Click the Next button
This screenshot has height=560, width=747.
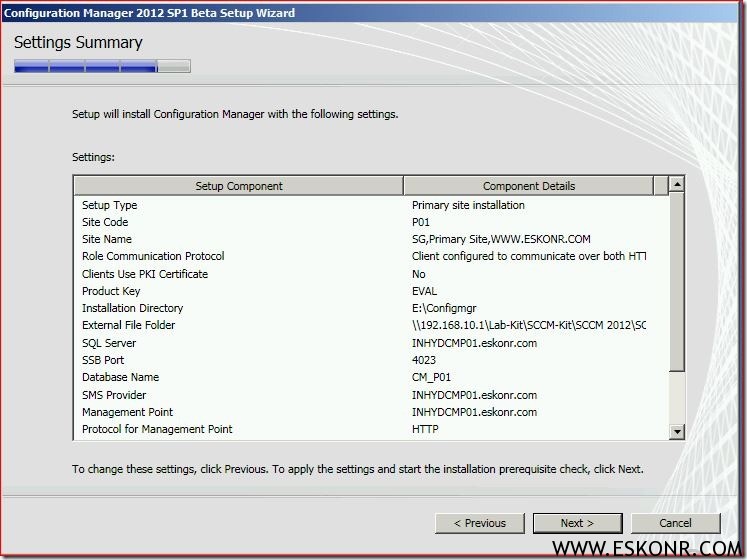(577, 523)
